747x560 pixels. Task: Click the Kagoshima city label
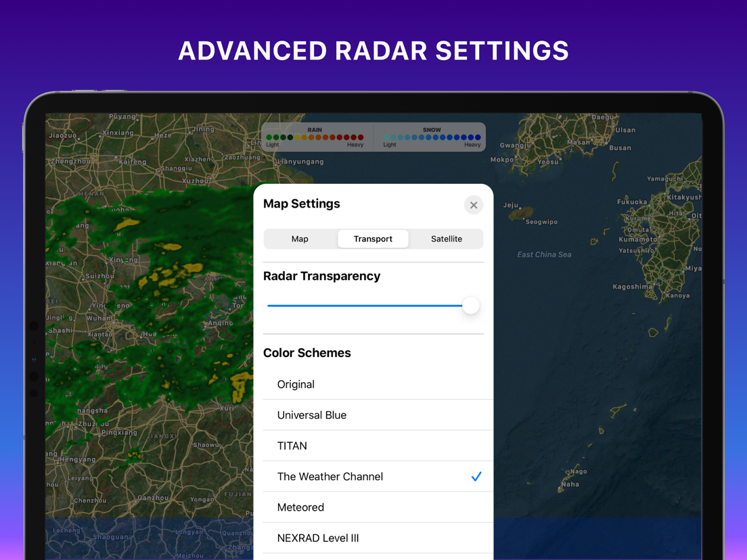(632, 287)
